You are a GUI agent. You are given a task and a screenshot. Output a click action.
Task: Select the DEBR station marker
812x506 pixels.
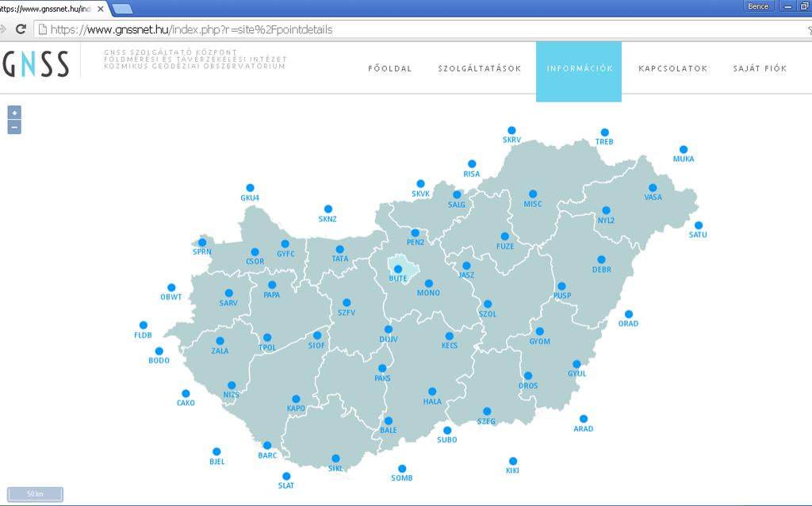pos(601,259)
